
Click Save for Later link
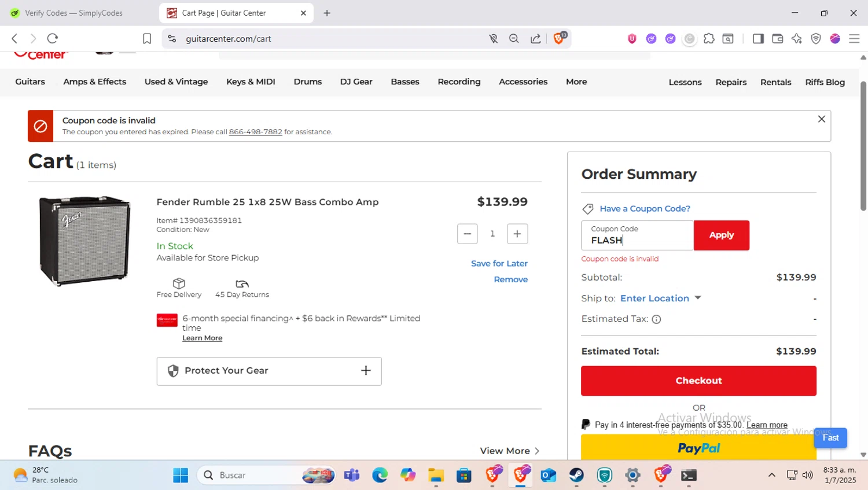[x=499, y=263]
